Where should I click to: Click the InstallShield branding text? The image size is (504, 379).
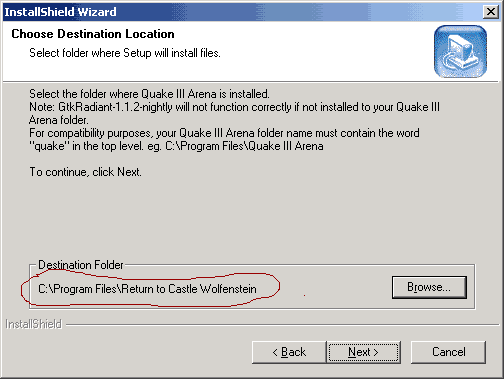click(x=33, y=324)
